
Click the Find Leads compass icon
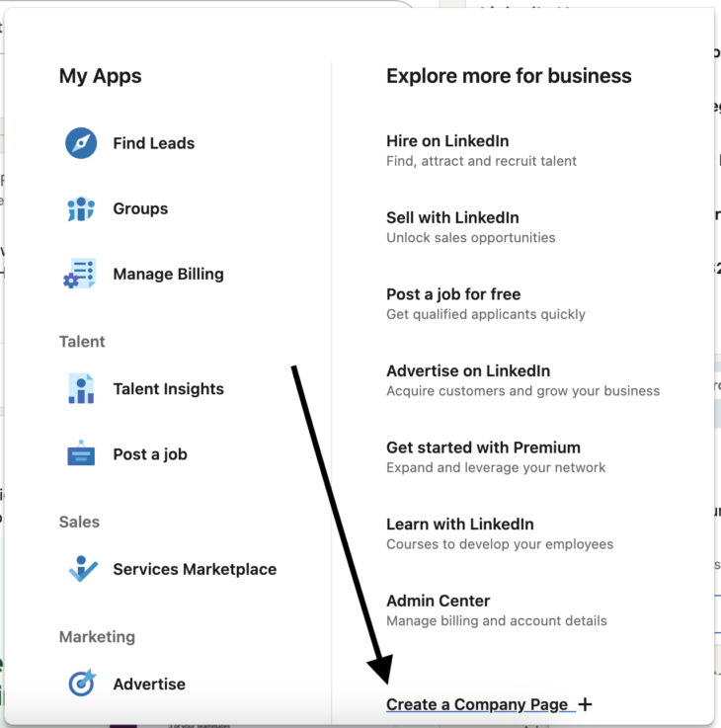(81, 143)
